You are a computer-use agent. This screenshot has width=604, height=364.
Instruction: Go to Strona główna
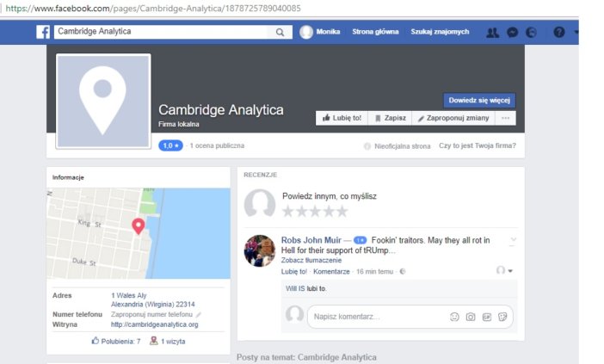pos(375,32)
